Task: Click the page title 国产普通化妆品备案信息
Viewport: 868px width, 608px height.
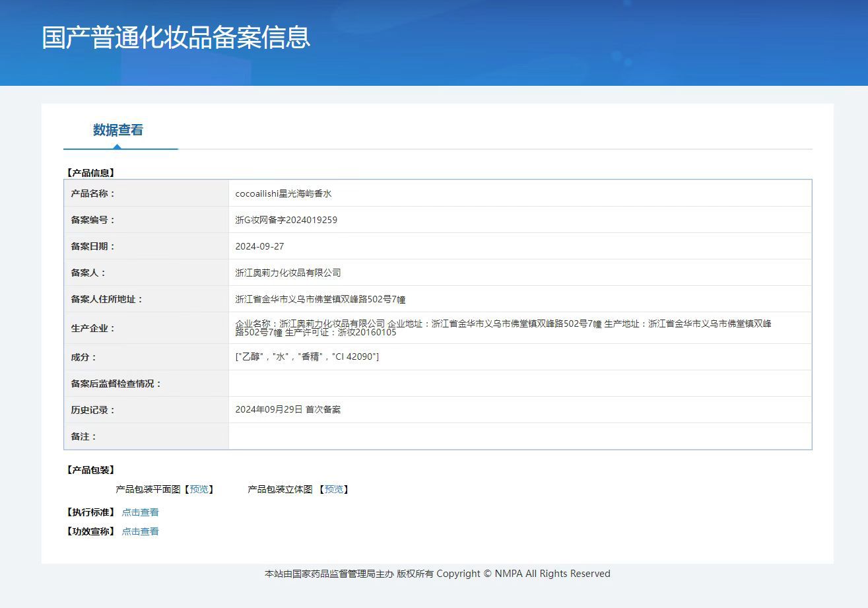Action: tap(176, 38)
